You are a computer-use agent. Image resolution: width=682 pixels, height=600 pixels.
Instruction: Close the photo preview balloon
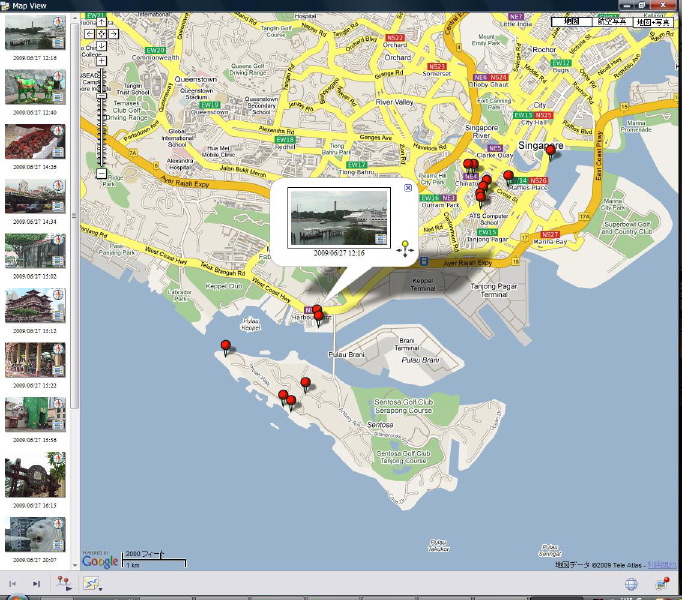408,187
